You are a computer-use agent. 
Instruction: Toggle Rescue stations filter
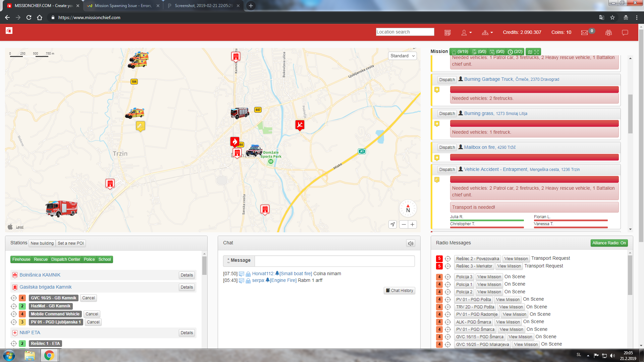pyautogui.click(x=41, y=259)
